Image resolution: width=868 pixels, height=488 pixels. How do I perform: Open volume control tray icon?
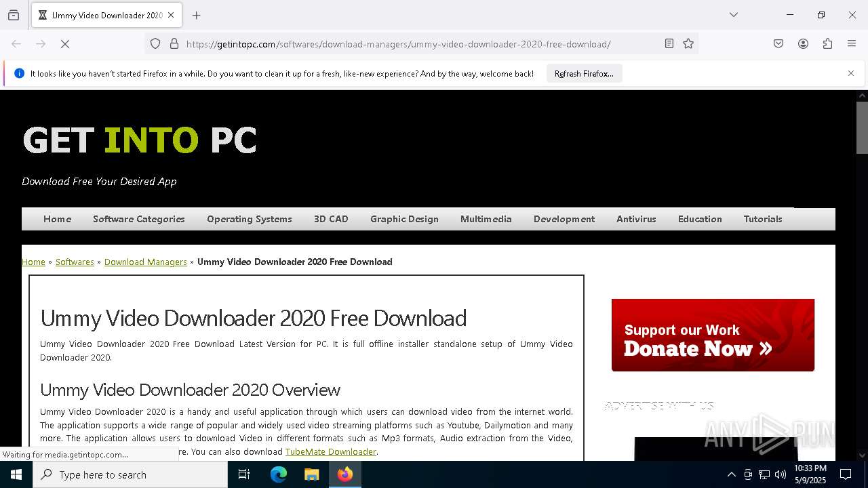781,474
